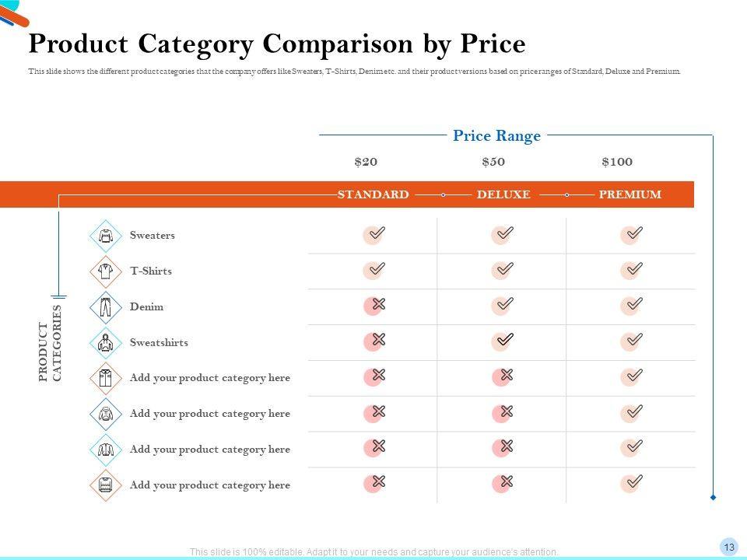
Task: Click the Denim Standard cross mark
Action: pyautogui.click(x=374, y=306)
